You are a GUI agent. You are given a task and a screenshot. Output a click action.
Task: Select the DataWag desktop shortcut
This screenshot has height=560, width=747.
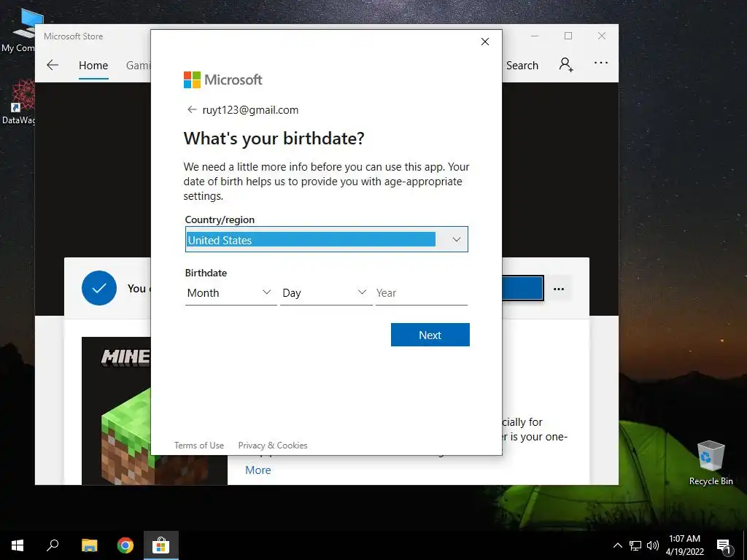[x=18, y=102]
